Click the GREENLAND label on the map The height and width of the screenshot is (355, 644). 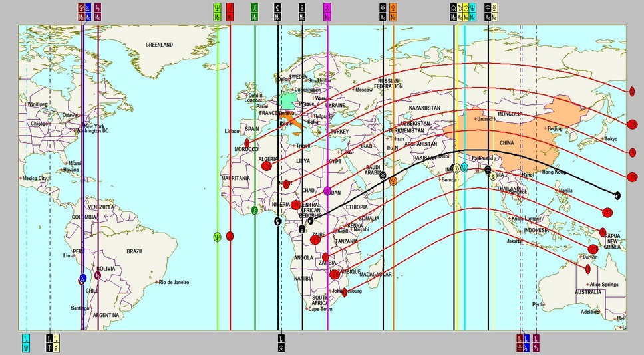pyautogui.click(x=159, y=45)
